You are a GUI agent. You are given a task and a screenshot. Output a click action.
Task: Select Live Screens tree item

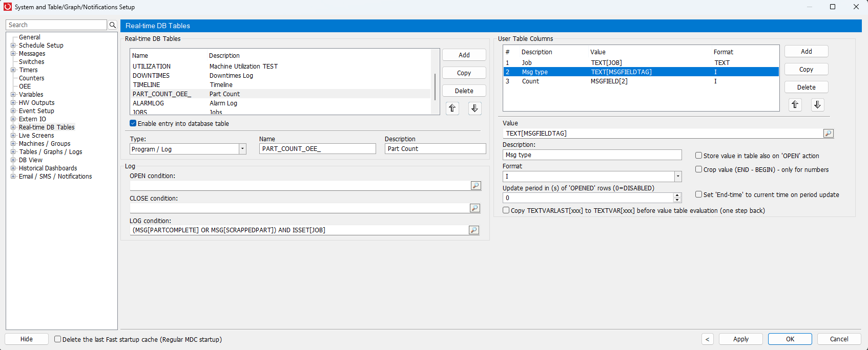click(36, 136)
